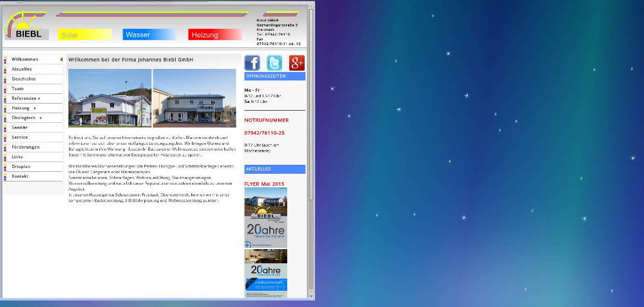Screen dimensions: 644x307
Task: Open Kontakt in the side menu
Action: 33,176
